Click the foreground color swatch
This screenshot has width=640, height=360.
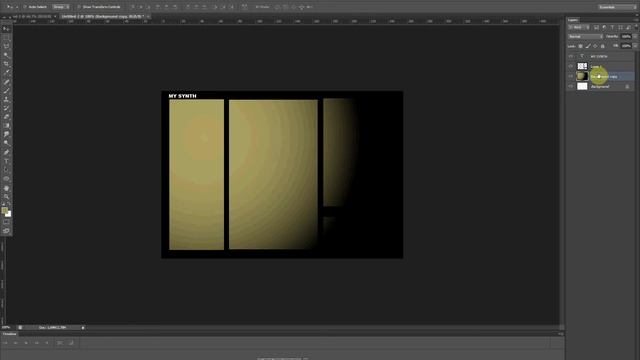4,211
